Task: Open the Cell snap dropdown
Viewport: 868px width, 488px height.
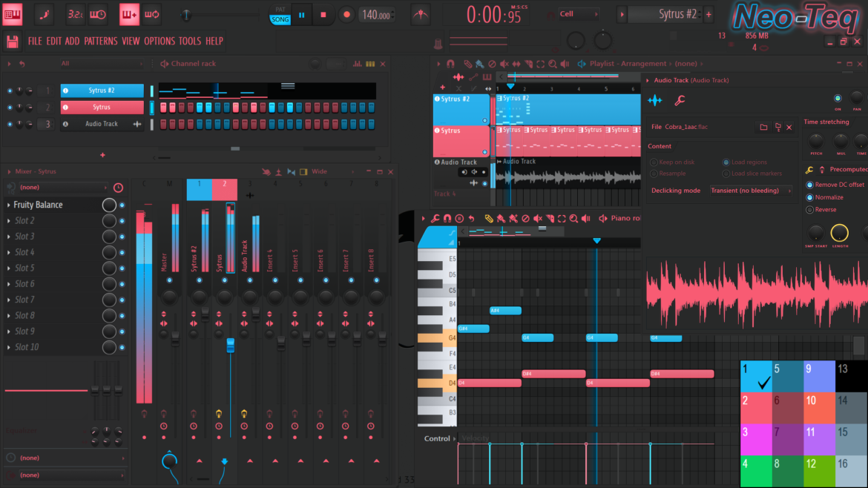Action: coord(578,14)
